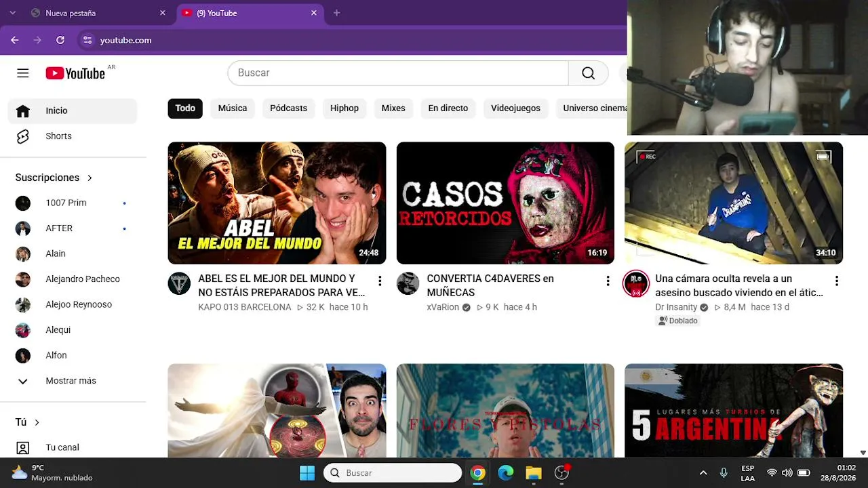Open the Alfon channel avatar
The image size is (868, 488).
click(x=23, y=356)
